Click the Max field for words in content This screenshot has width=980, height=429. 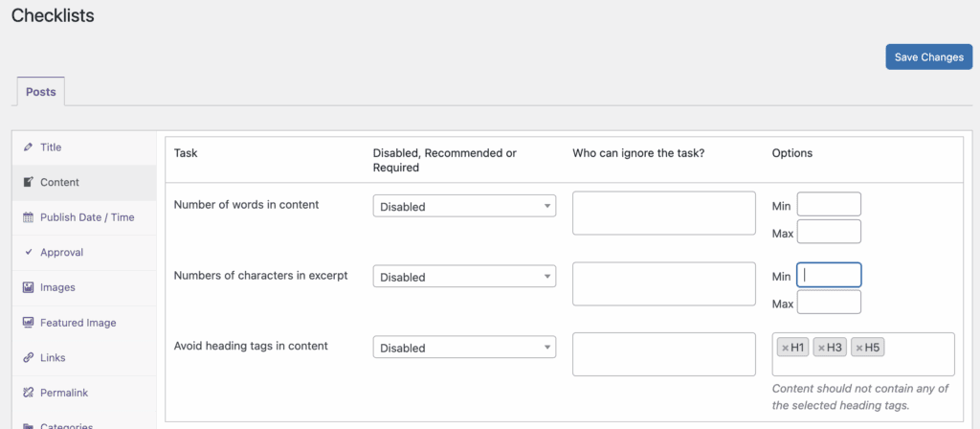829,232
